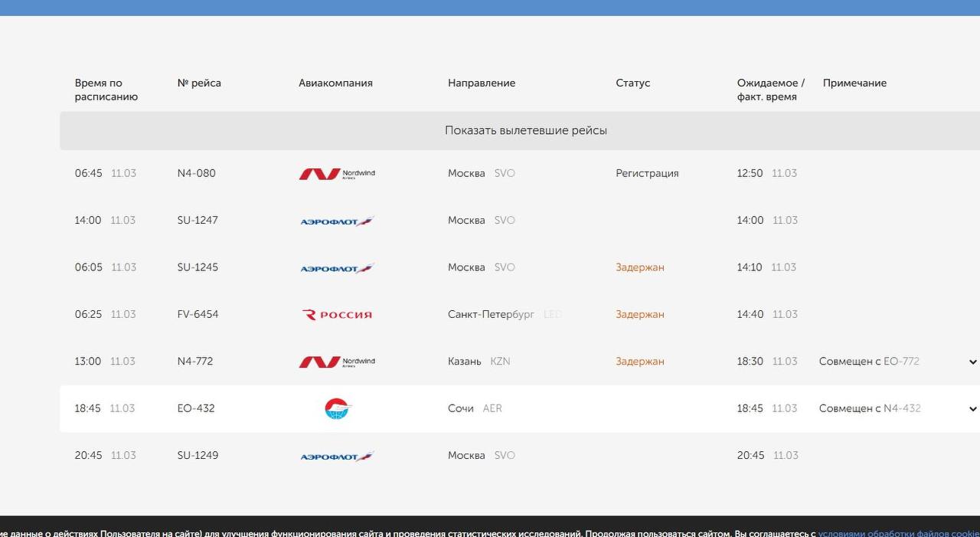Viewport: 980px width, 537px height.
Task: Click scheduled time 13:00 for N4-772
Action: (x=88, y=361)
